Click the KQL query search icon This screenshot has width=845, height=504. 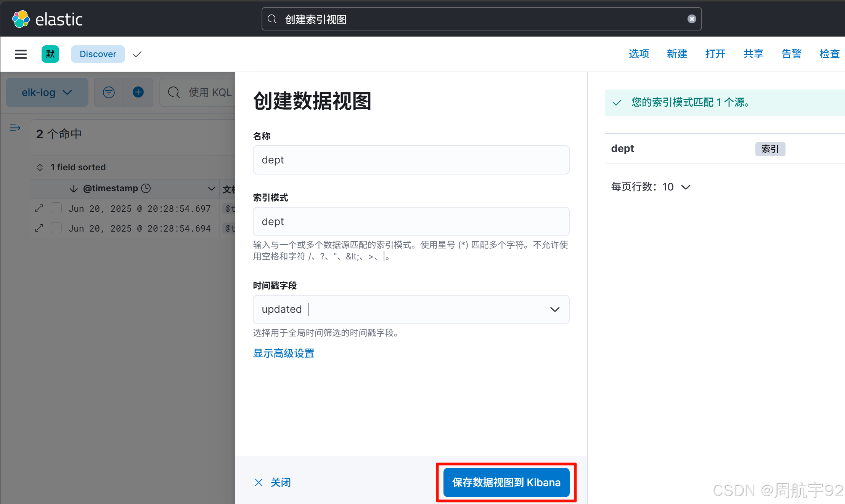174,92
